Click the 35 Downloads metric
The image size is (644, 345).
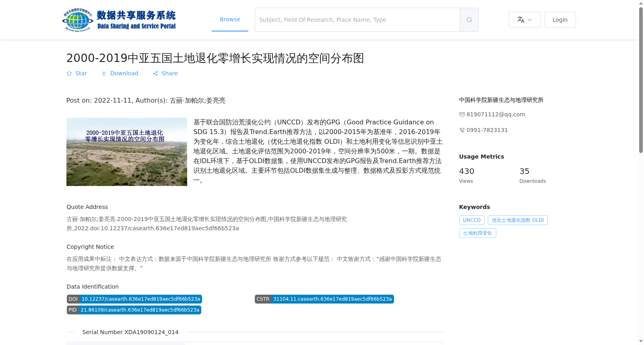533,176
